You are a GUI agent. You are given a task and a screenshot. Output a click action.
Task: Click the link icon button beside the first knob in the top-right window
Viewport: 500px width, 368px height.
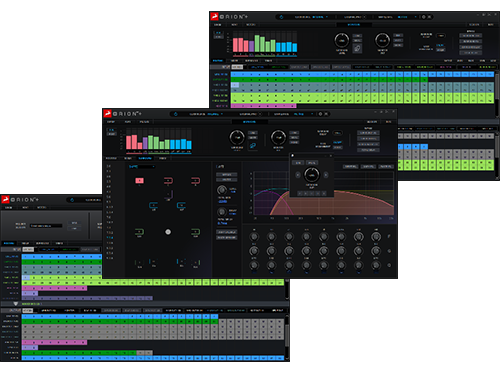357,48
